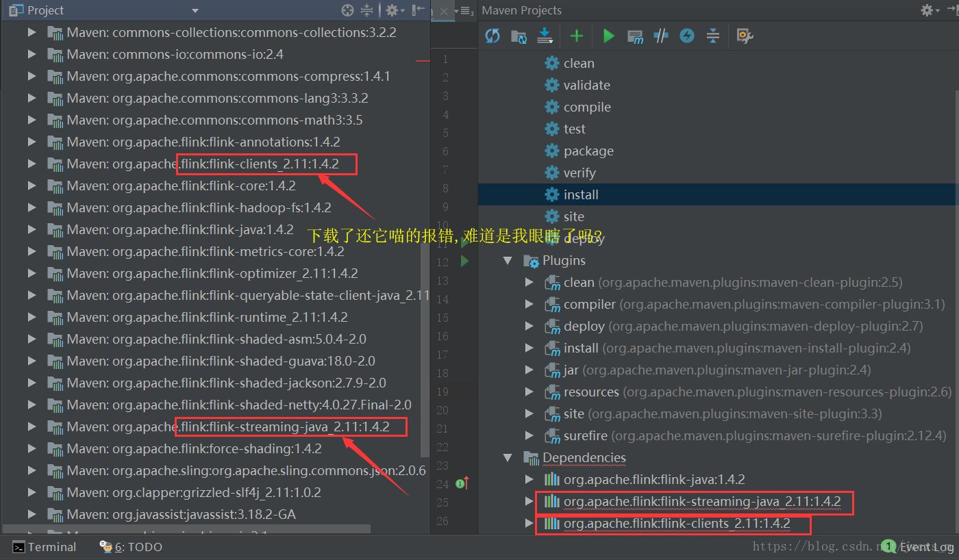Toggle Skip Tests Mode lightning icon
Image resolution: width=959 pixels, height=560 pixels.
pos(687,36)
